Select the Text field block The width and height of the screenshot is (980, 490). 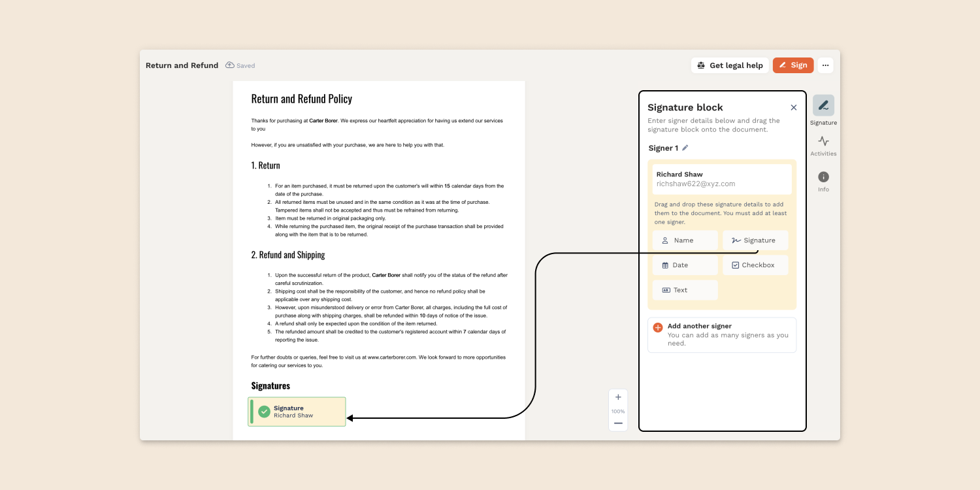click(x=685, y=290)
